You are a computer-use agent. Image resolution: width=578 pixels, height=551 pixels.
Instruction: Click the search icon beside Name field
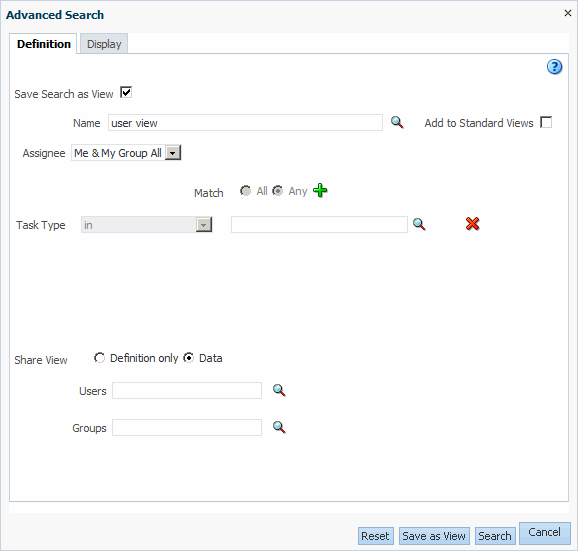pyautogui.click(x=397, y=122)
